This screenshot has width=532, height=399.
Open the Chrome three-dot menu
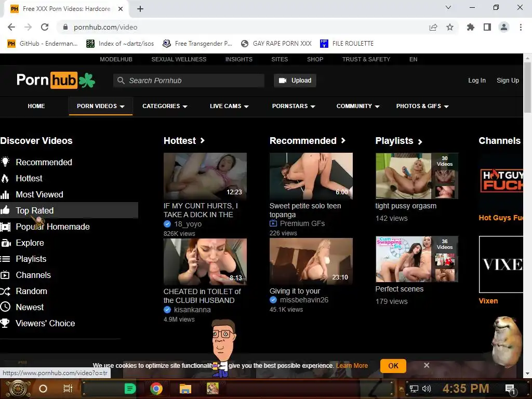tap(521, 27)
